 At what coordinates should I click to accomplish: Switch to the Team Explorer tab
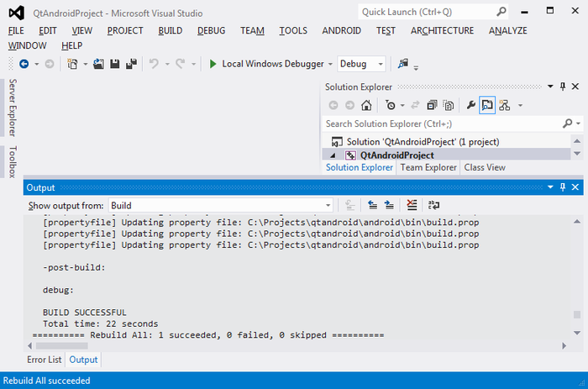pos(428,167)
